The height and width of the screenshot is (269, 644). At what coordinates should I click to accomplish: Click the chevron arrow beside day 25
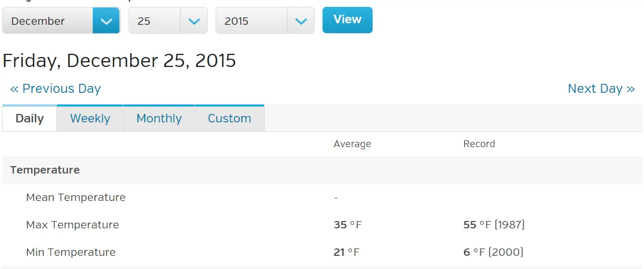[x=194, y=21]
